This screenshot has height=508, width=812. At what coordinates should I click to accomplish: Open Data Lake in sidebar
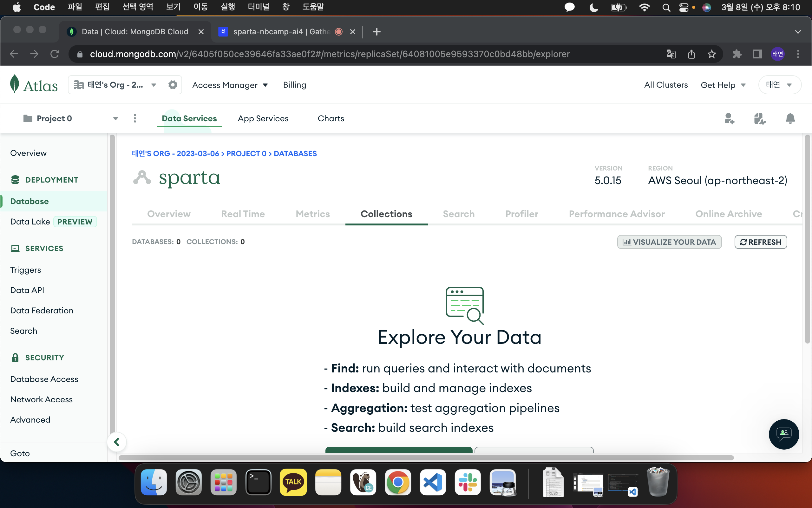tap(30, 221)
